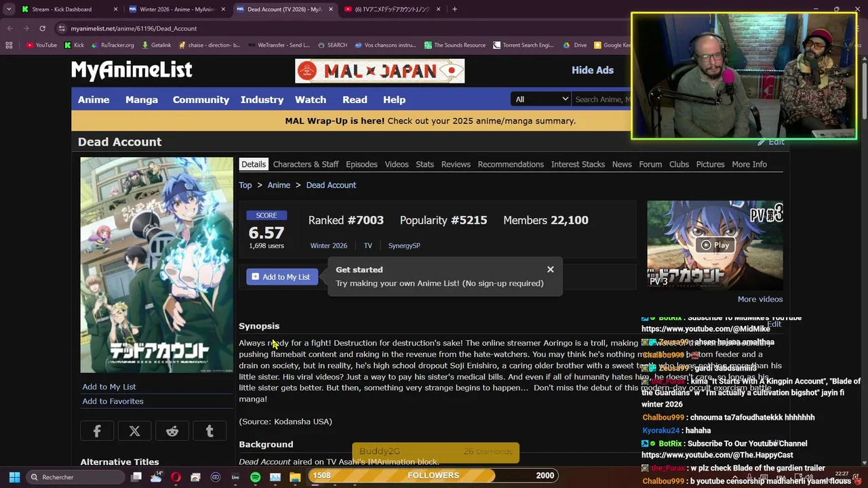The width and height of the screenshot is (868, 488).
Task: Go back with the browser back arrow
Action: [x=9, y=28]
